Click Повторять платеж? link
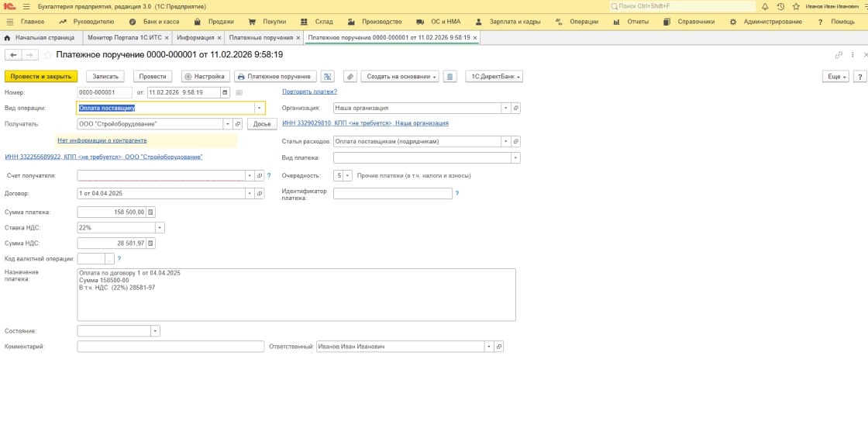868x442 pixels. pyautogui.click(x=309, y=92)
